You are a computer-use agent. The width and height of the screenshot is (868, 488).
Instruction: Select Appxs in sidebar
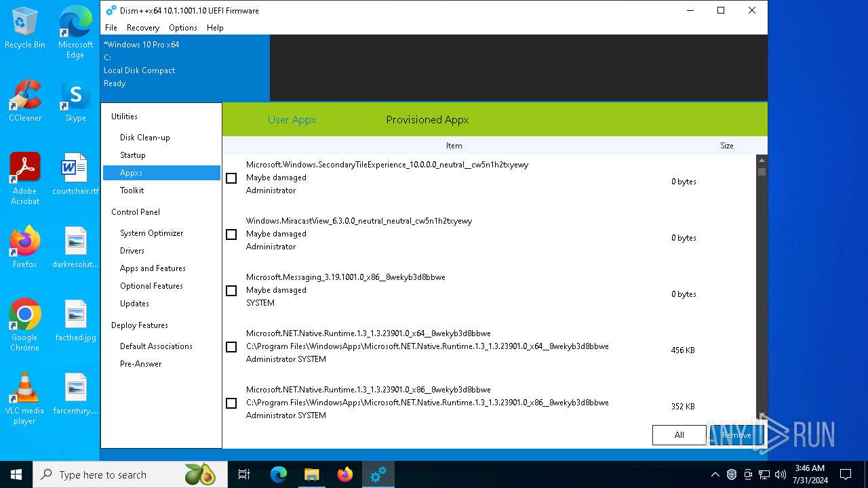pyautogui.click(x=161, y=173)
